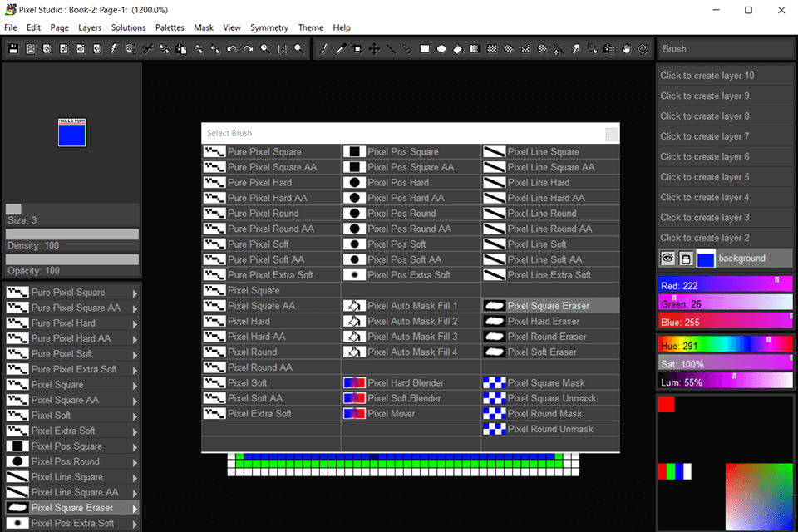Choose Pure Pixel Round AA in dialog
Viewport: 798px width, 532px height.
[x=271, y=229]
